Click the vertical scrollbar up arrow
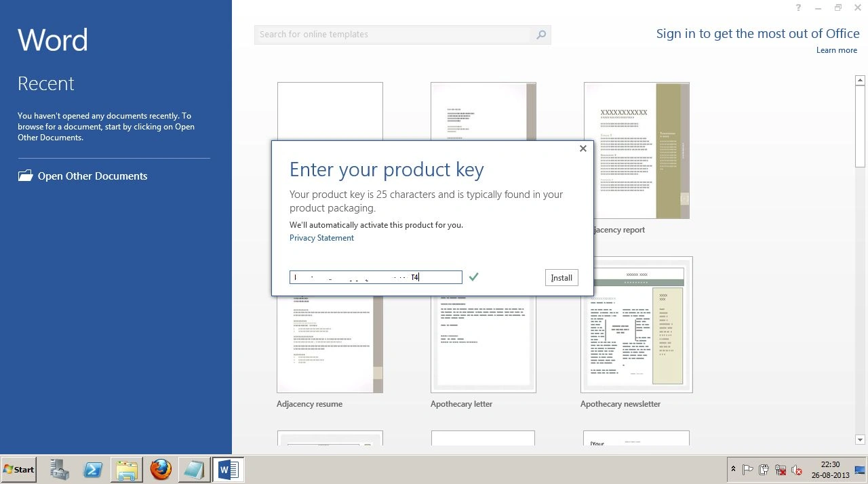 860,81
